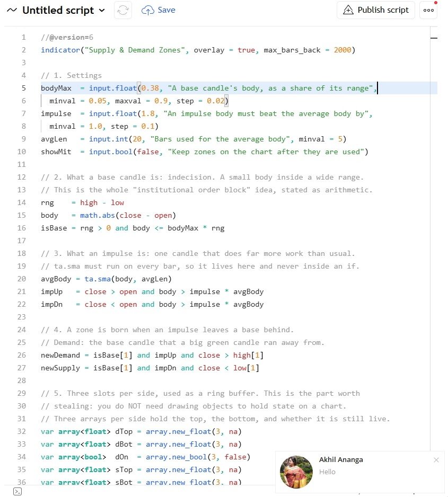
Task: Click 'input.int' on line 9
Action: (109, 139)
